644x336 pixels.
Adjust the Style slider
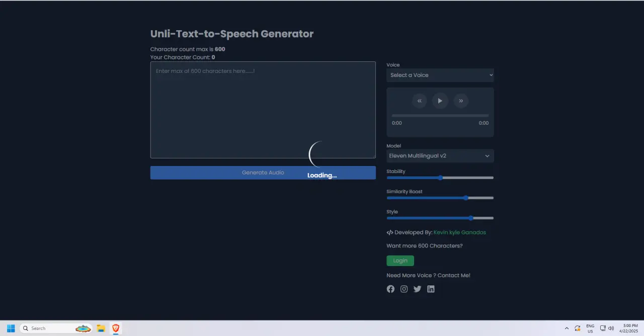tap(440, 218)
